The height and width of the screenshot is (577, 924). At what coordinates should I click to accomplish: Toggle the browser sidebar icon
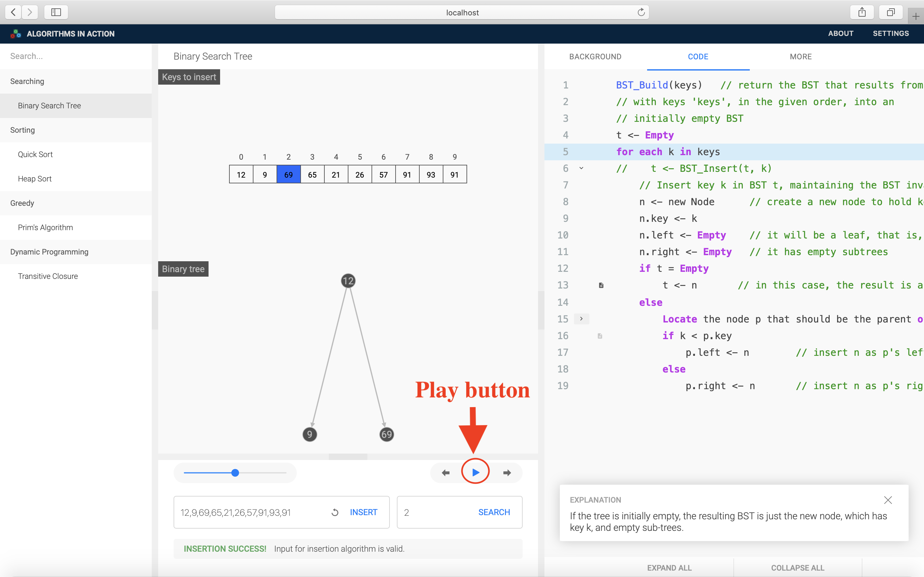point(56,12)
